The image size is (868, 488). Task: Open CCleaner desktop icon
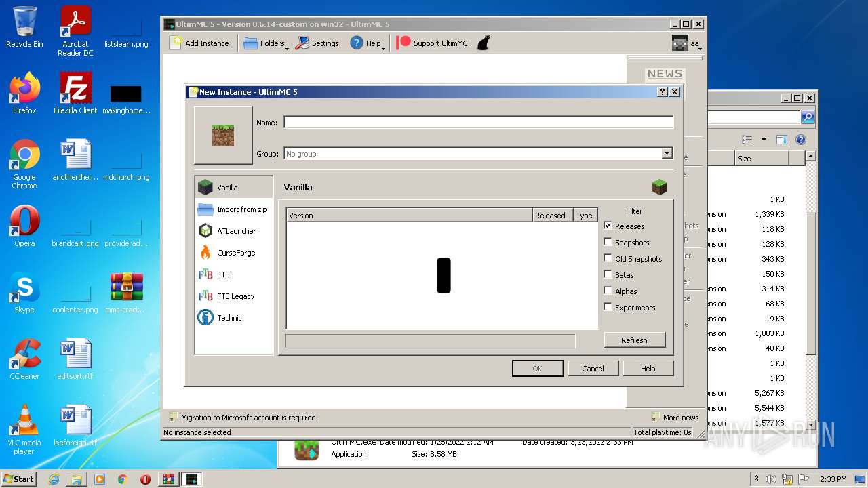click(x=24, y=359)
